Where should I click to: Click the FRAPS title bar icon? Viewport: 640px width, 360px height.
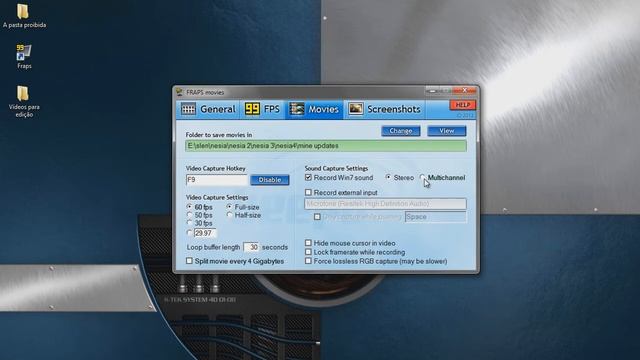(x=179, y=92)
